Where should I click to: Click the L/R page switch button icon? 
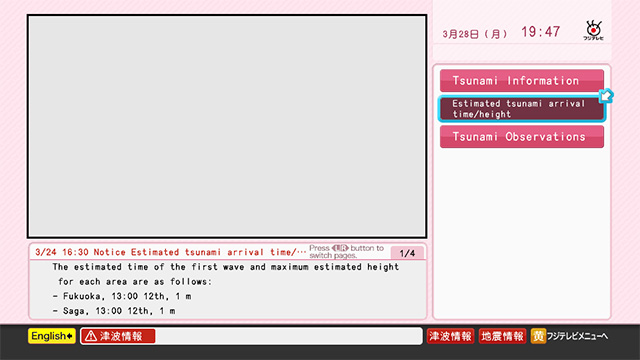(x=340, y=248)
